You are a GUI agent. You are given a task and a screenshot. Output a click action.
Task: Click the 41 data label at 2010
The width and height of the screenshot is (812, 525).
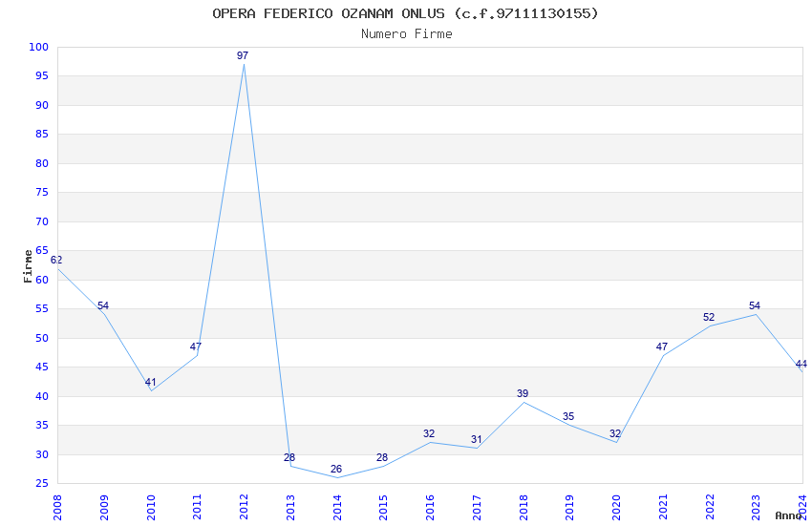pyautogui.click(x=150, y=382)
